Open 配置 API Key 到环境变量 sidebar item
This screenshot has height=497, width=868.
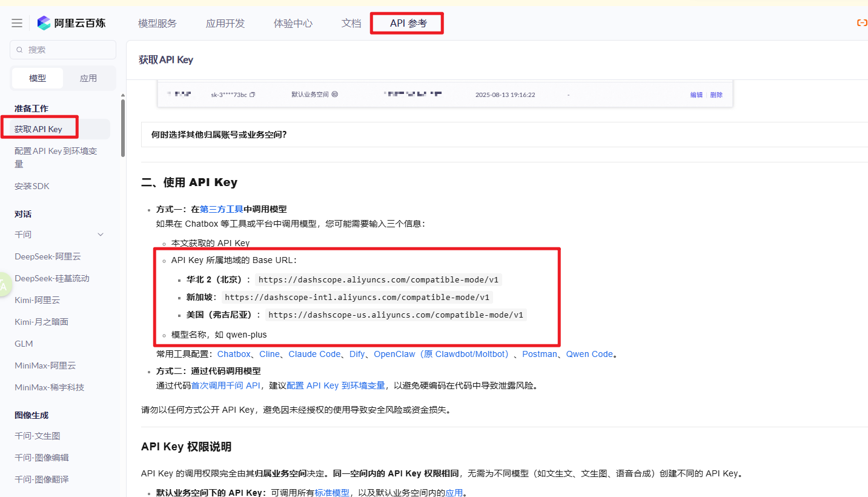pyautogui.click(x=56, y=158)
